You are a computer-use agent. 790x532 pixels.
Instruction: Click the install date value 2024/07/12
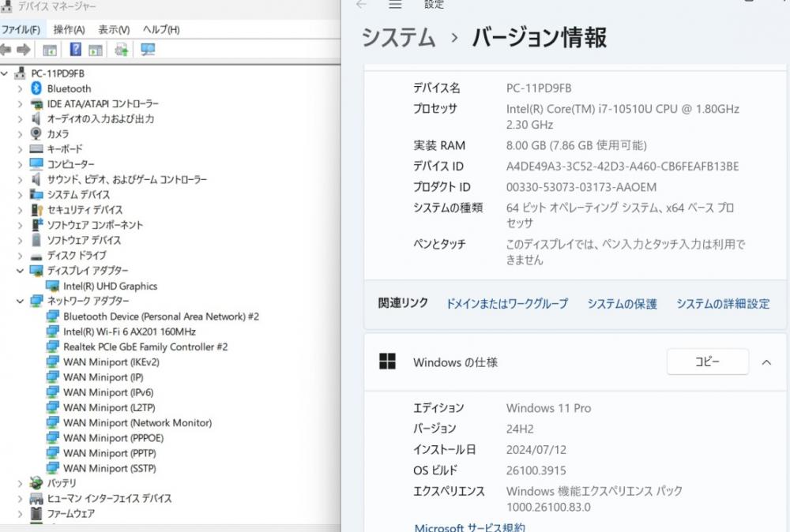(x=536, y=449)
